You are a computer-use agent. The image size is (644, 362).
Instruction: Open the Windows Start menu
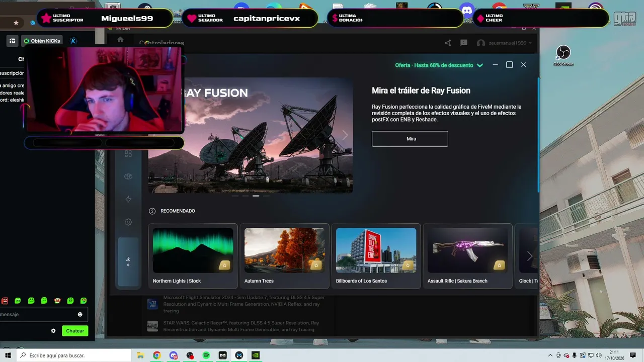[8, 355]
